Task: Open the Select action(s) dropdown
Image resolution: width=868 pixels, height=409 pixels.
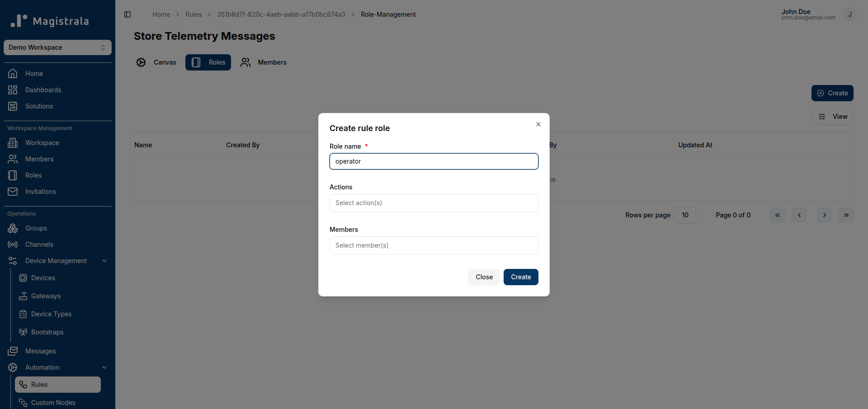Action: pyautogui.click(x=434, y=203)
